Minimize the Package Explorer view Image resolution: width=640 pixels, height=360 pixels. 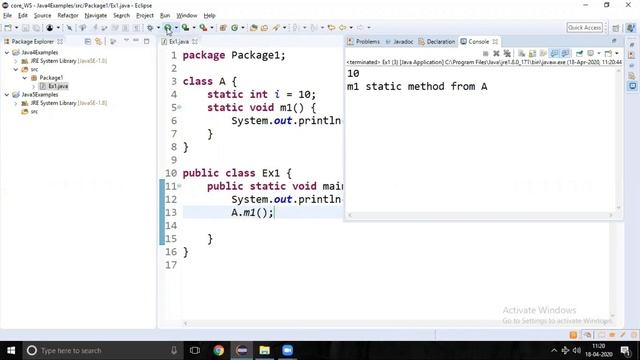[x=136, y=41]
